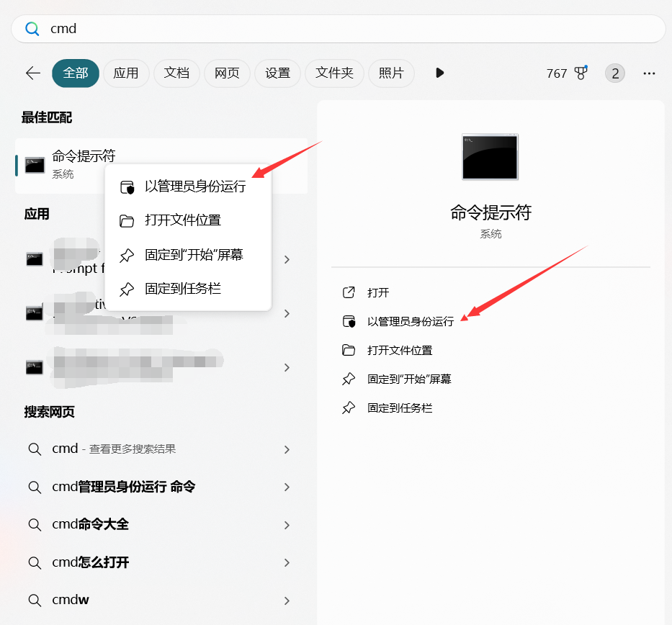The image size is (672, 625).
Task: Click the shield icon in the right pane
Action: tap(349, 321)
